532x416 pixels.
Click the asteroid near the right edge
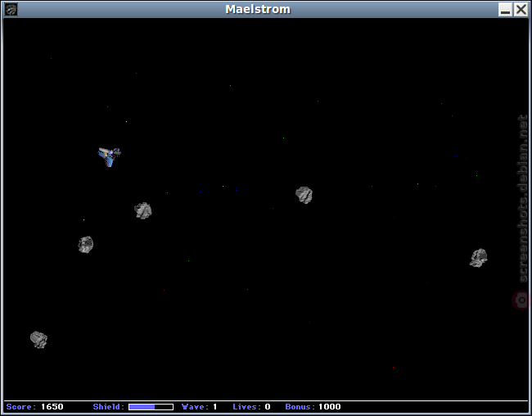pos(479,258)
